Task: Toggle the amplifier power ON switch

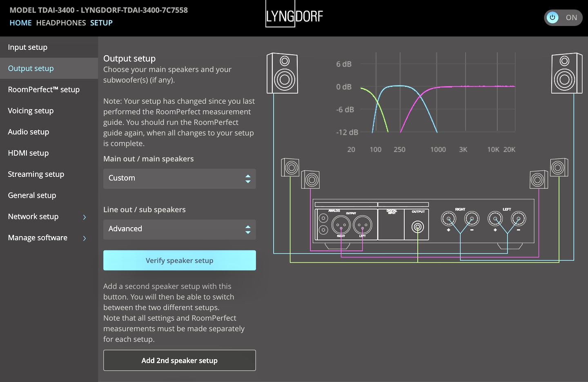Action: (563, 18)
